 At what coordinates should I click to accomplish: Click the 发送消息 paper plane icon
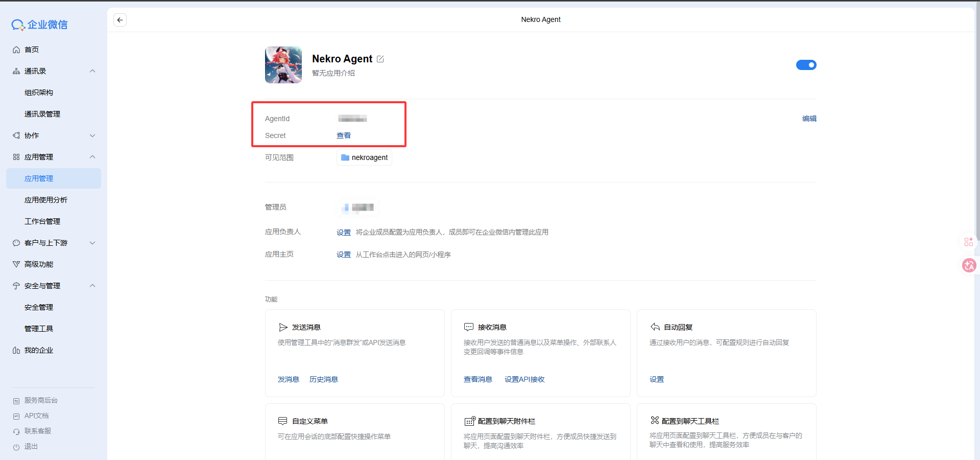283,327
